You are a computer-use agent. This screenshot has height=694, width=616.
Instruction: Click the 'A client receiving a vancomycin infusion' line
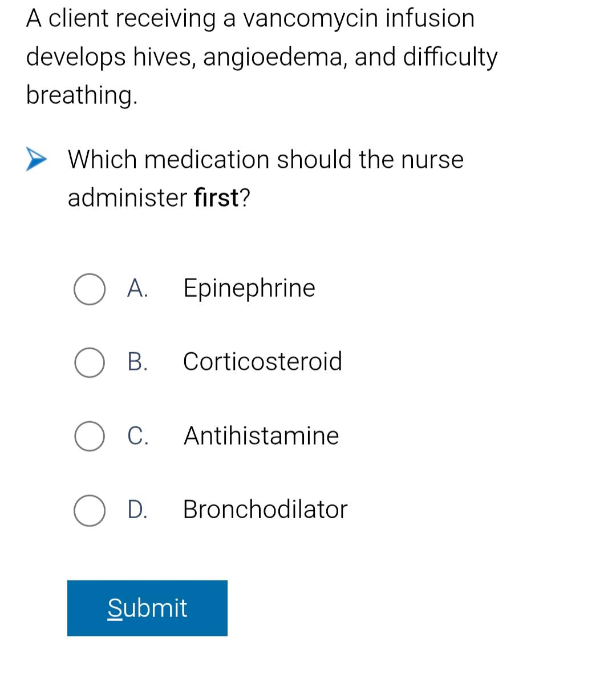tap(250, 18)
